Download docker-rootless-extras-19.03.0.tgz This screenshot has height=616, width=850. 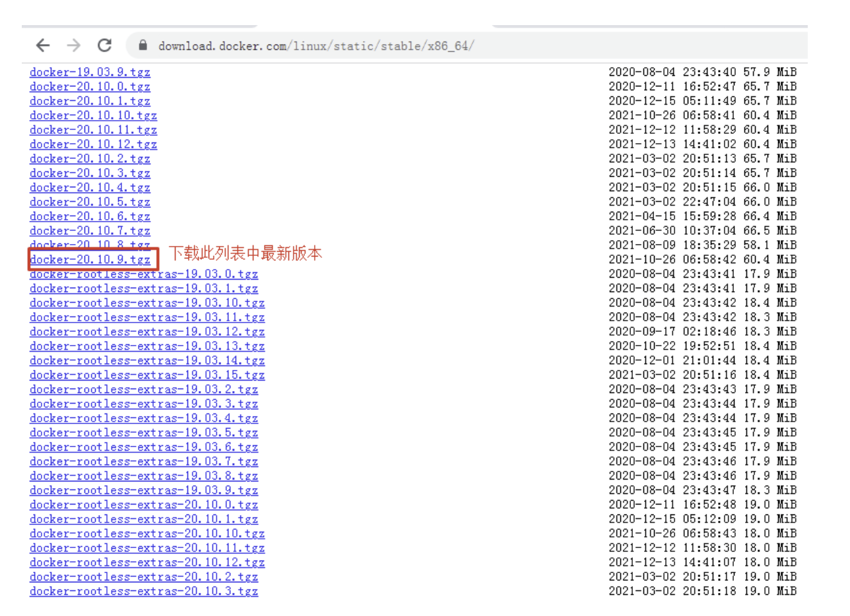pos(144,274)
